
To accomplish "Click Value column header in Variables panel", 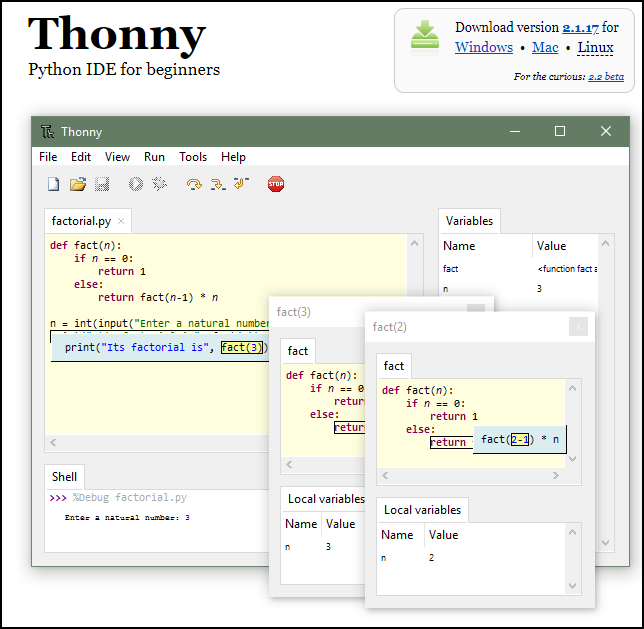I will pyautogui.click(x=565, y=246).
